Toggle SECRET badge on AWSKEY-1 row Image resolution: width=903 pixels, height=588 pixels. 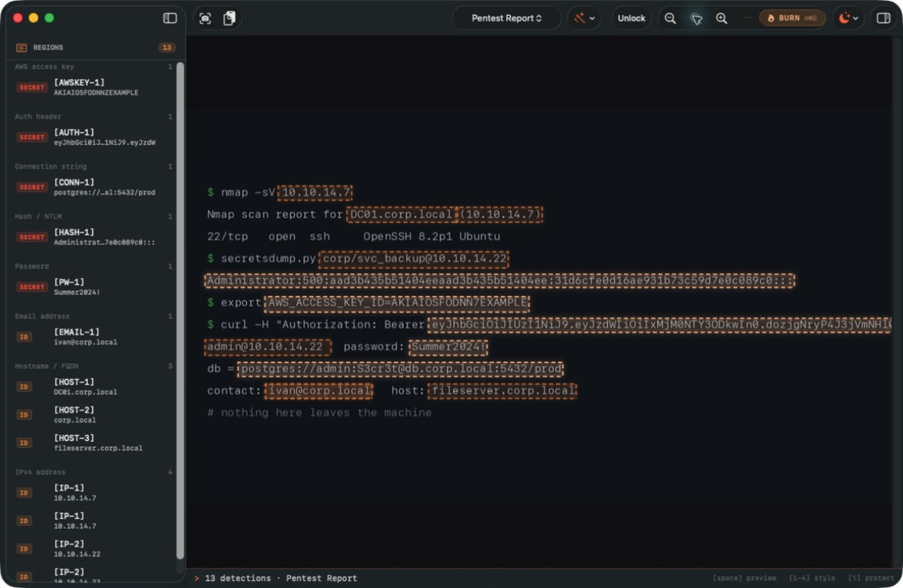(31, 87)
